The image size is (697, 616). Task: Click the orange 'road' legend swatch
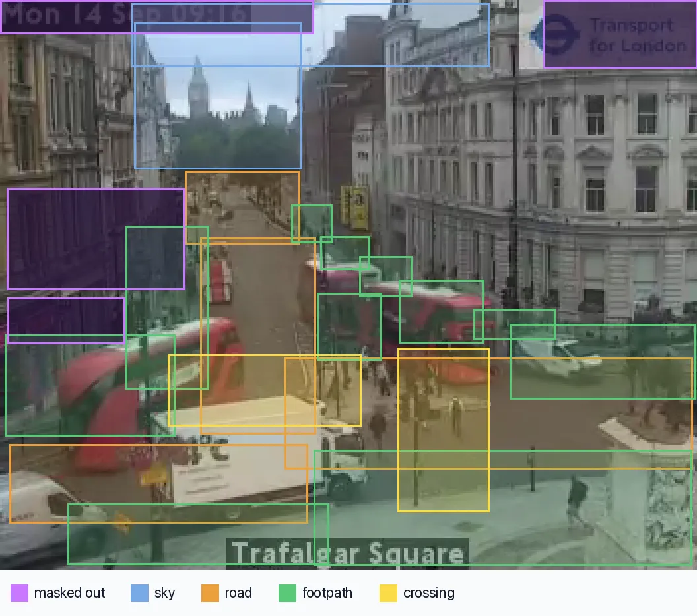pos(210,594)
